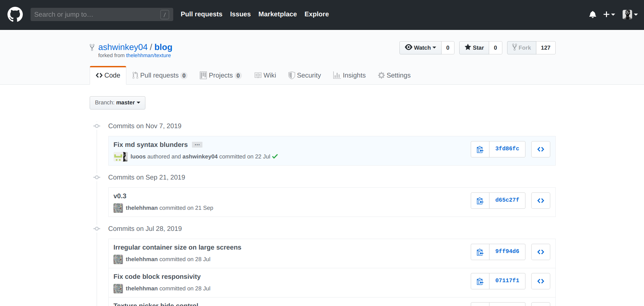
Task: Focus the Search or jump to field
Action: coord(102,14)
